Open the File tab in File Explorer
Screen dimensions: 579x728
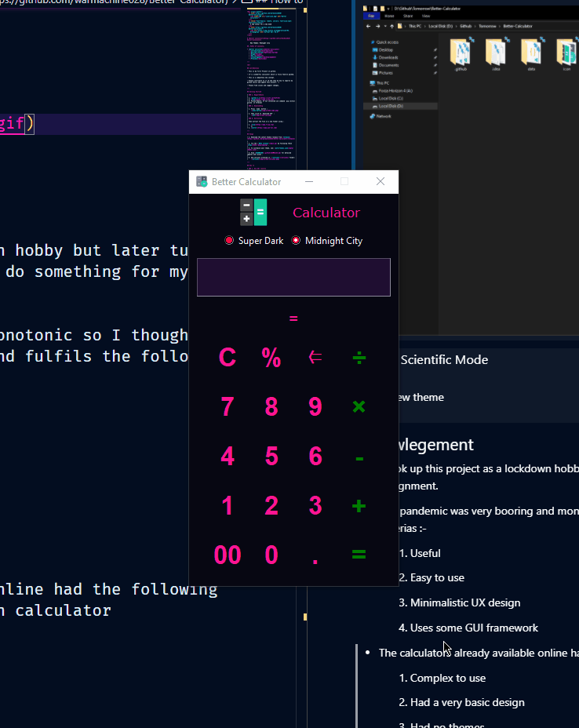tap(371, 16)
